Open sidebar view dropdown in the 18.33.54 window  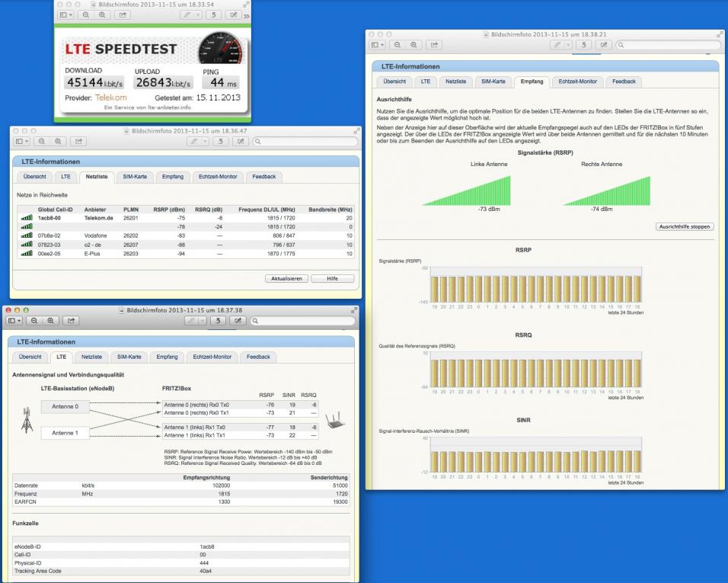click(x=66, y=15)
